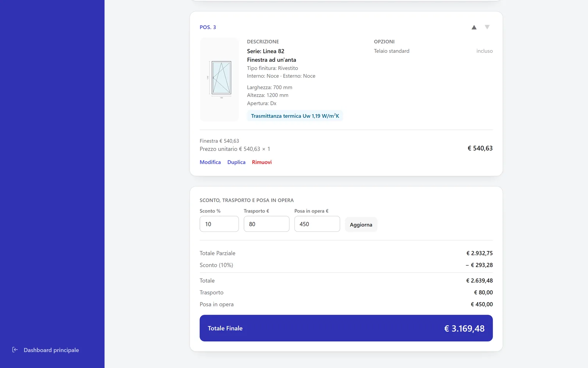The height and width of the screenshot is (368, 588).
Task: Move position 3 down with the arrow
Action: (487, 27)
